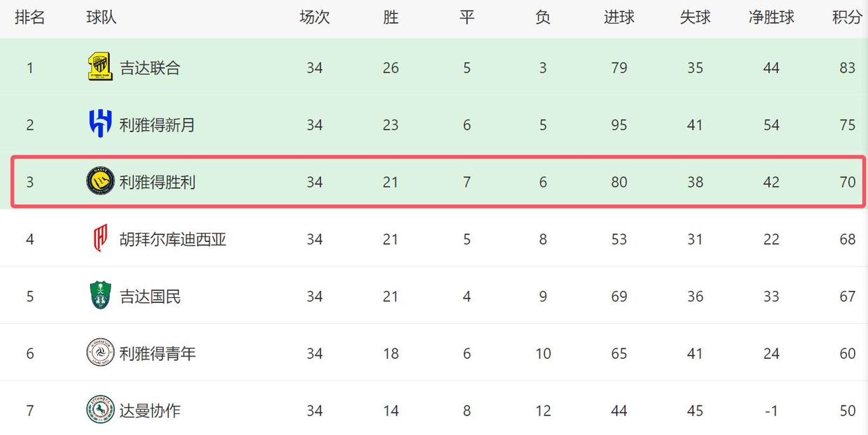Click the 场次 column header

pyautogui.click(x=314, y=18)
